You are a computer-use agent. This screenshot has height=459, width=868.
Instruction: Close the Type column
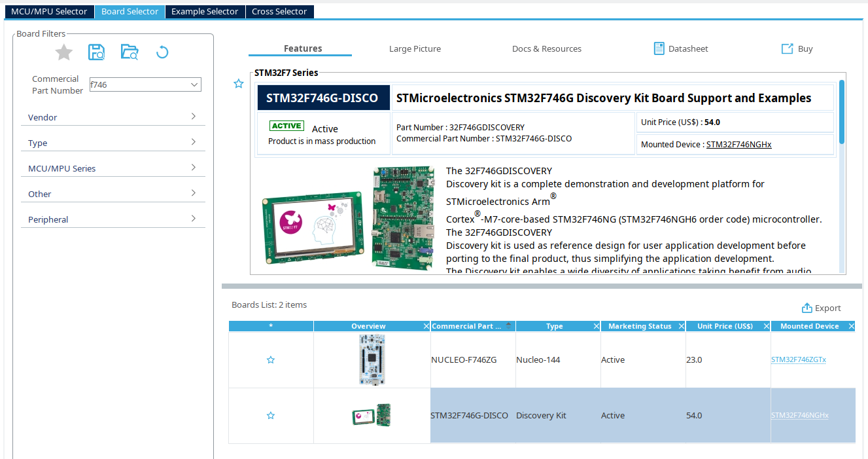(597, 326)
